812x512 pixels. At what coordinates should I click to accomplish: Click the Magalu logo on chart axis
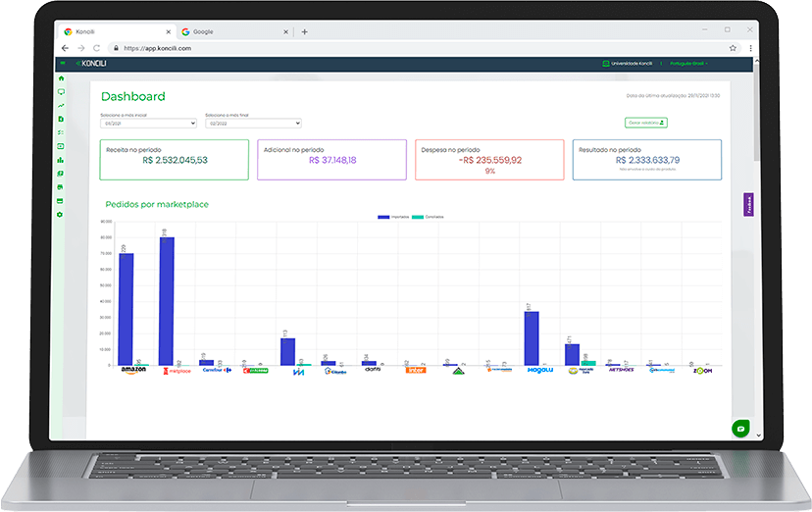[x=540, y=370]
